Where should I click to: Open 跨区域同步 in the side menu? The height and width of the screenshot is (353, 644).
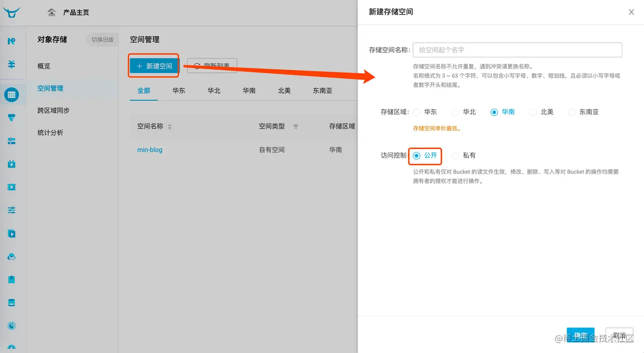pyautogui.click(x=53, y=111)
